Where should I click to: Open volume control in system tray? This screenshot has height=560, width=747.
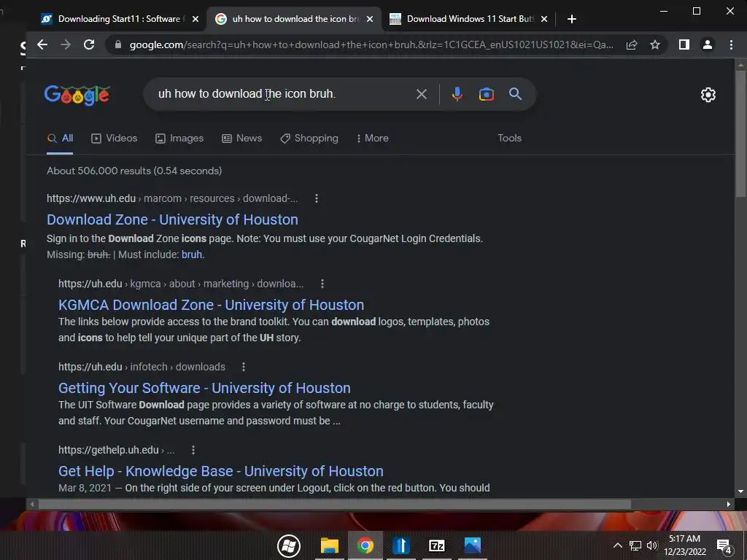click(651, 545)
